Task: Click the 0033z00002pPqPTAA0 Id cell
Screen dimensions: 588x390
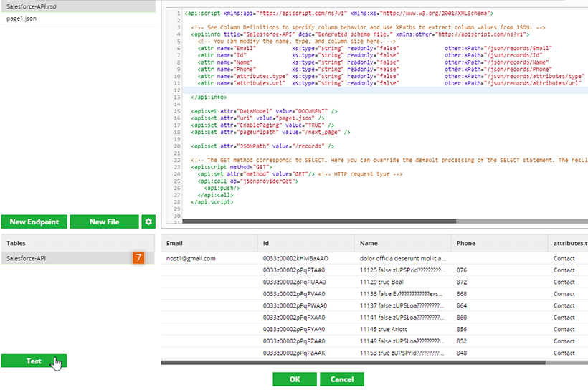Action: [306, 270]
